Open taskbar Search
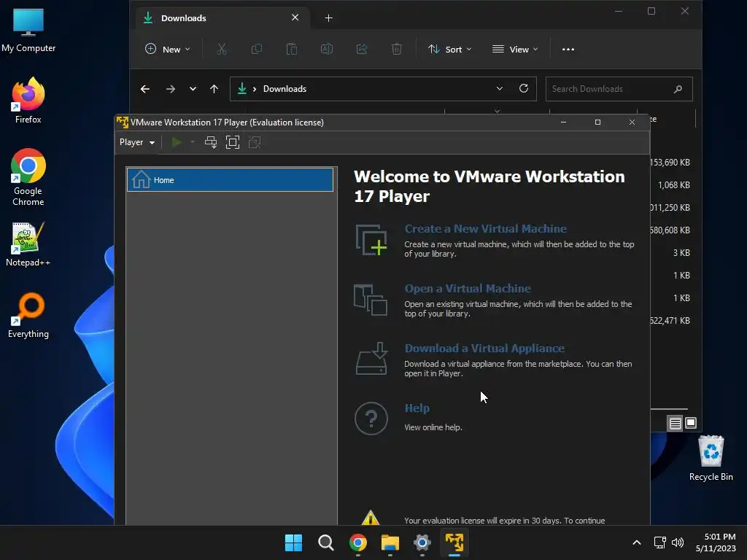The image size is (747, 560). (x=326, y=542)
